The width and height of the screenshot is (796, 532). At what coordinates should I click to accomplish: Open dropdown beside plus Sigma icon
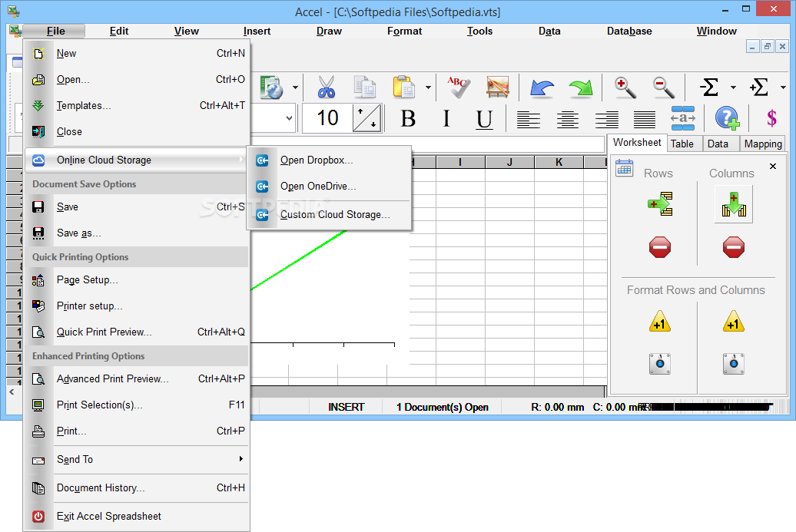[x=783, y=88]
